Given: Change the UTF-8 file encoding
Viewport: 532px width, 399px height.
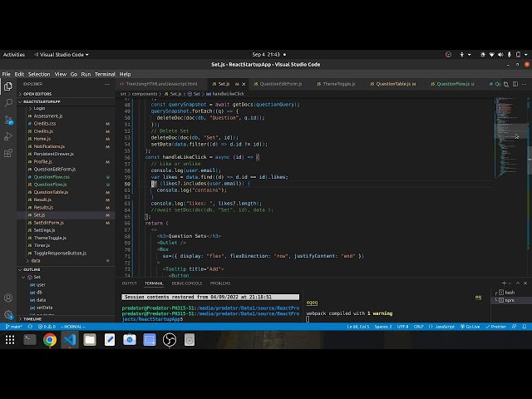Looking at the screenshot, I should tap(402, 327).
